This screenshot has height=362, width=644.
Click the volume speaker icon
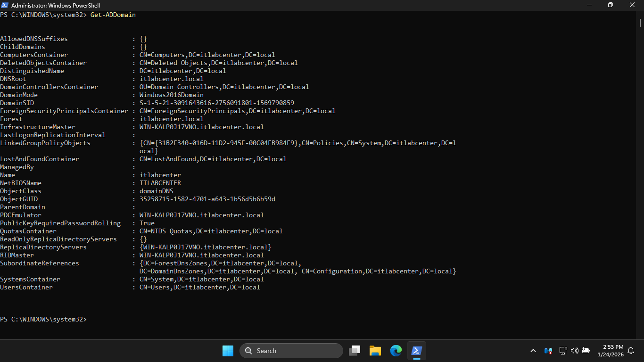click(574, 351)
